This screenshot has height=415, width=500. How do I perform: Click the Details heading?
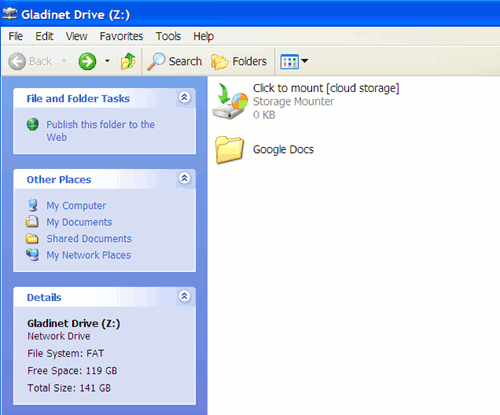[x=44, y=297]
